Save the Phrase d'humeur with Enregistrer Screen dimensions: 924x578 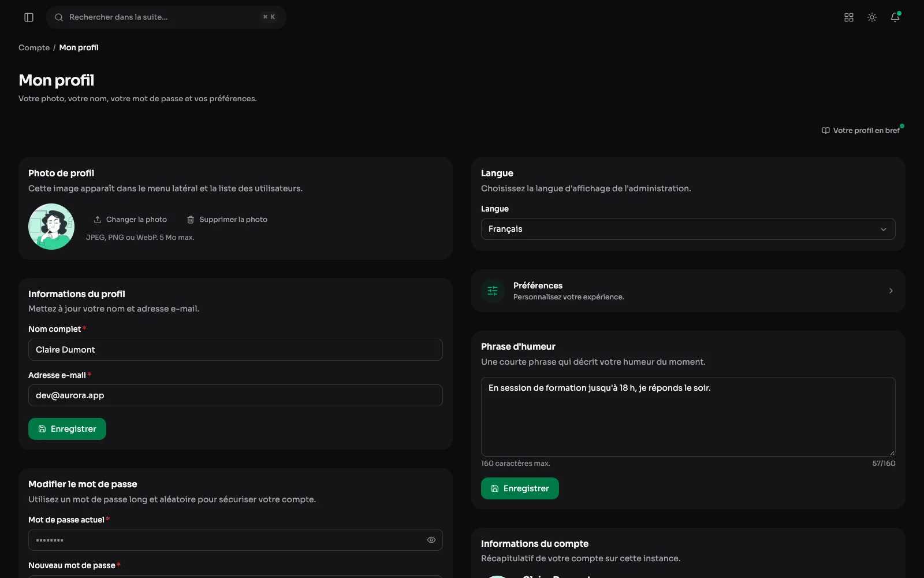pyautogui.click(x=520, y=488)
